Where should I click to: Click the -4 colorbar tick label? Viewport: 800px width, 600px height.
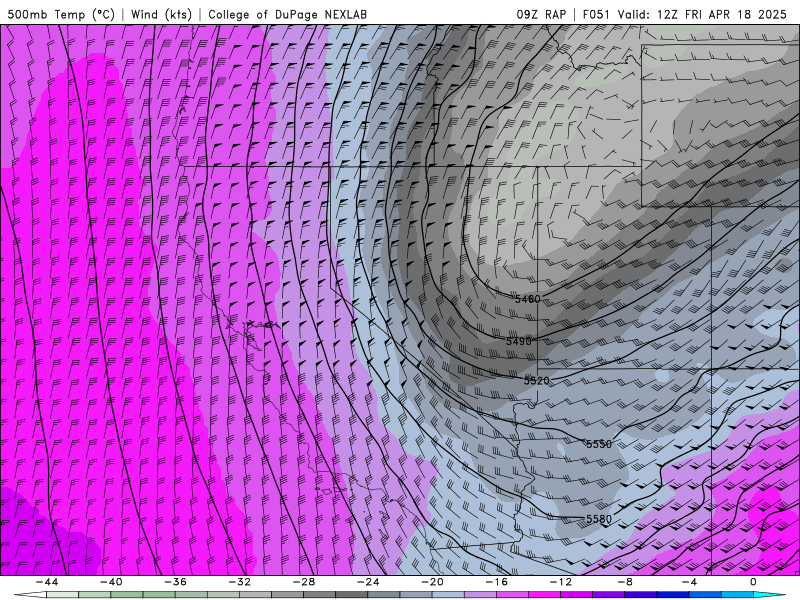coord(689,582)
